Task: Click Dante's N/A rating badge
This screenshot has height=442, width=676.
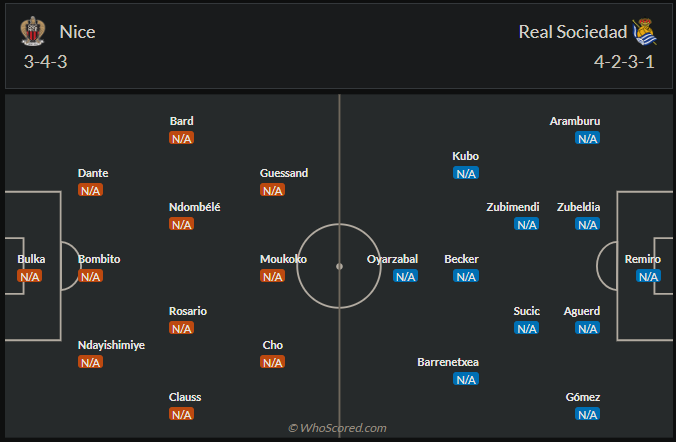Action: [x=91, y=191]
